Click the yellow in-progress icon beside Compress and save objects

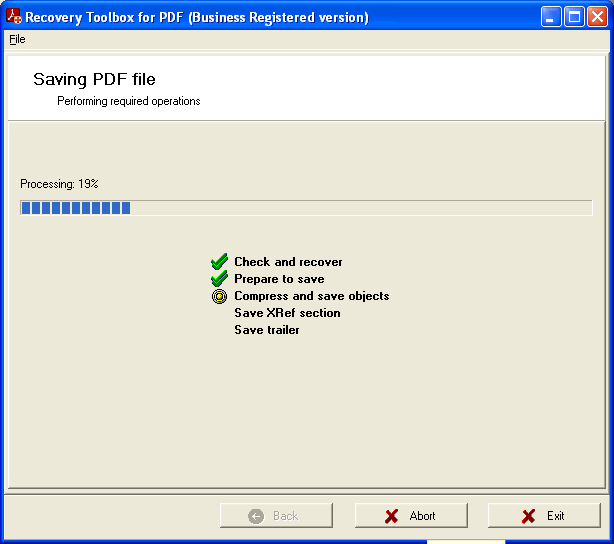219,296
